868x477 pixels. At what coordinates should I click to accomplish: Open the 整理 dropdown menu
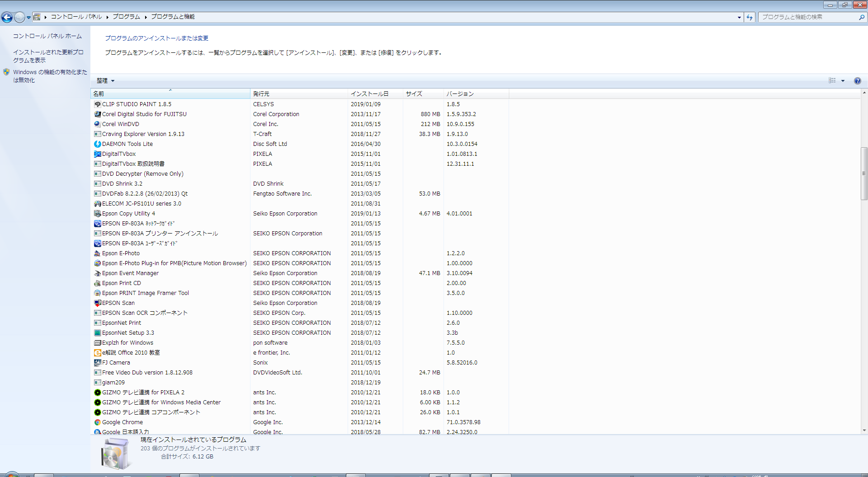[x=105, y=81]
